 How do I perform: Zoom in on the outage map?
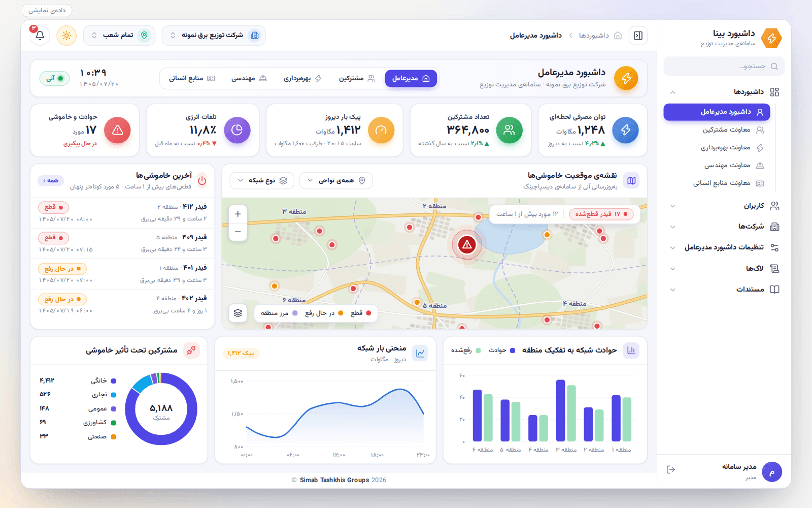[x=238, y=214]
